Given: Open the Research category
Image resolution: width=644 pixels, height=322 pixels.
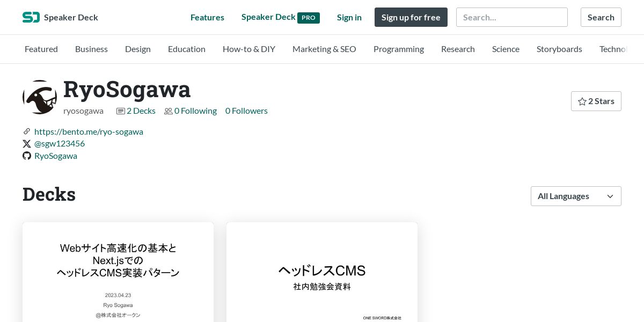Looking at the screenshot, I should pyautogui.click(x=458, y=49).
